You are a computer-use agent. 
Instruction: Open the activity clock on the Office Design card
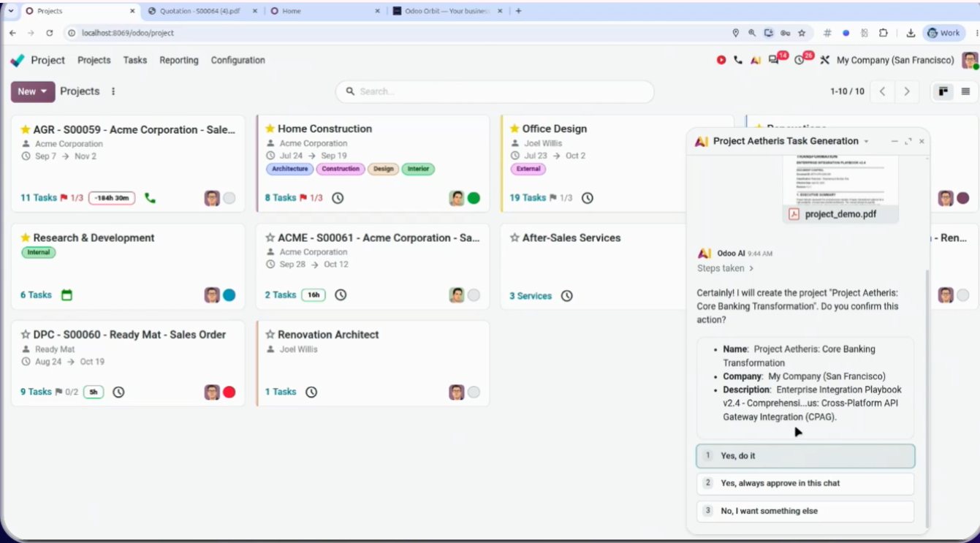point(587,198)
